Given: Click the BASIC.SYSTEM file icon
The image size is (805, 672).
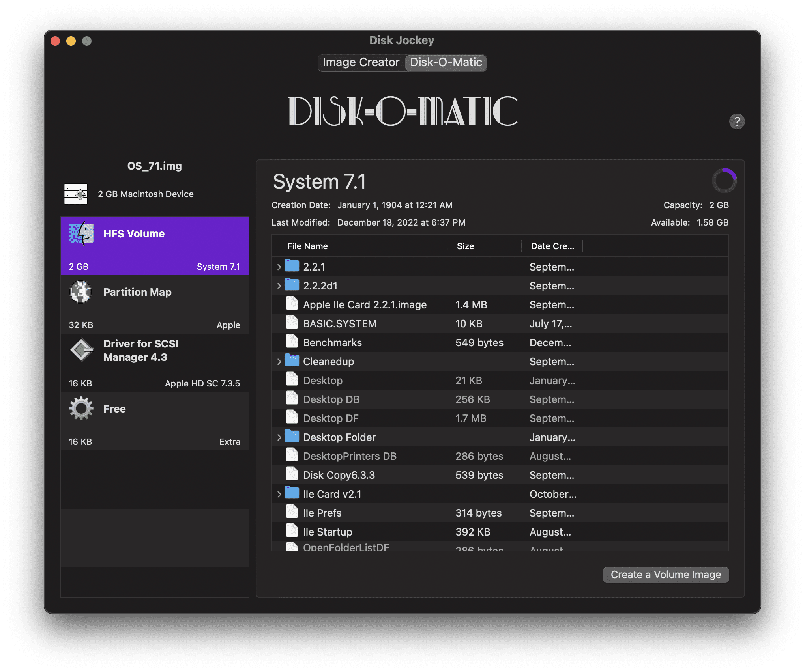Looking at the screenshot, I should [x=292, y=323].
